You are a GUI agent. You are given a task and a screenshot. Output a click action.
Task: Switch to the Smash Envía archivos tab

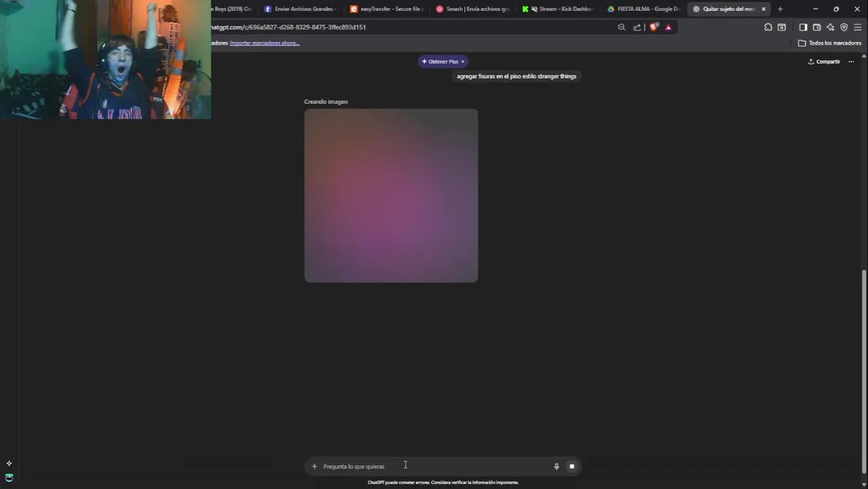tap(473, 9)
